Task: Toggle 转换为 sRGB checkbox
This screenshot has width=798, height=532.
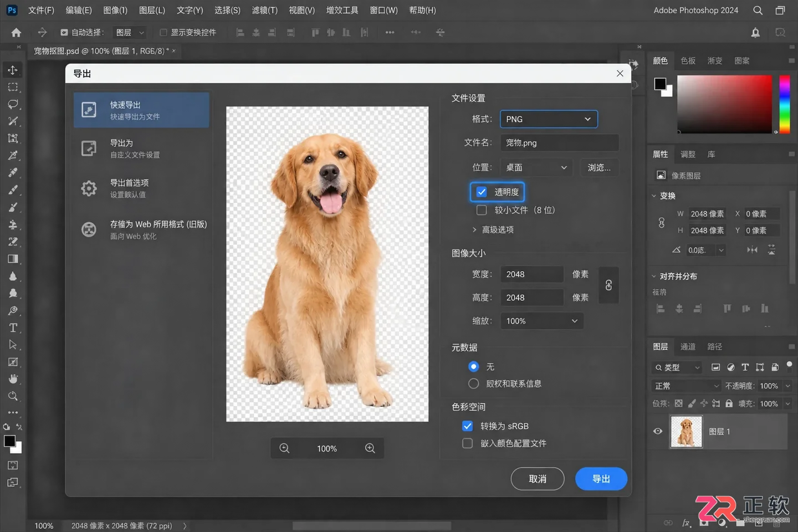Action: (x=468, y=426)
